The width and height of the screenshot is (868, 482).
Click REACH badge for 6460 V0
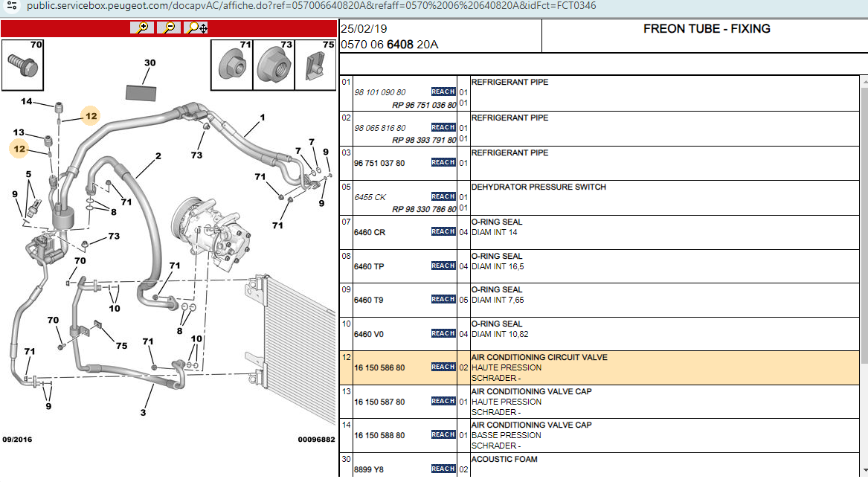(x=443, y=334)
